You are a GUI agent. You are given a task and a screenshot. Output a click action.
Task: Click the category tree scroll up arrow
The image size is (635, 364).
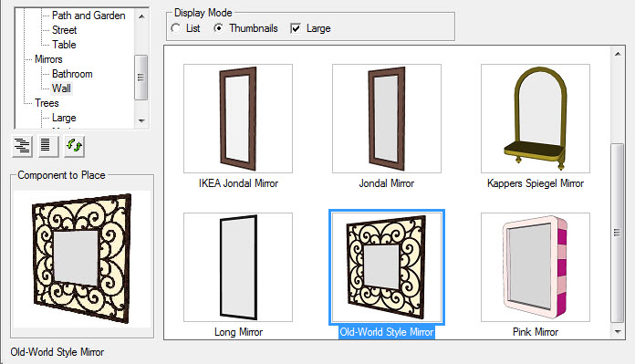pyautogui.click(x=141, y=16)
